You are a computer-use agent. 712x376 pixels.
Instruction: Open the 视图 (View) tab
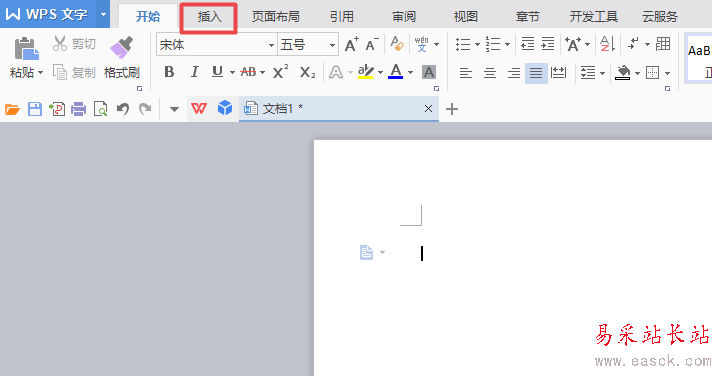[465, 17]
